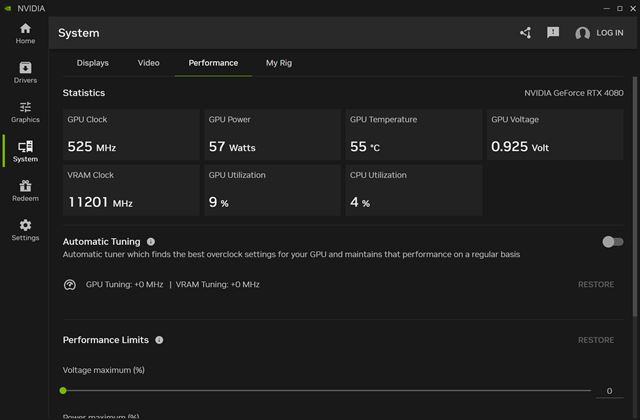Click the 'GPU Tuning: +0 MHz' text

(x=124, y=284)
